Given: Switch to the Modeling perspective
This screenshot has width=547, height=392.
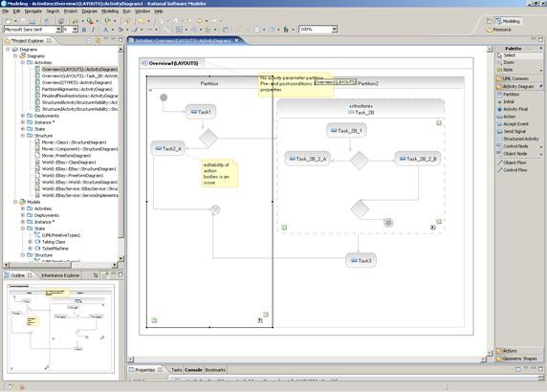Looking at the screenshot, I should (x=508, y=21).
